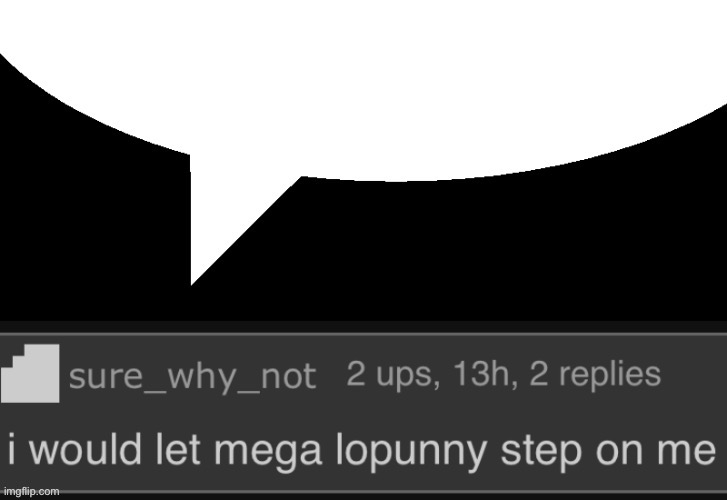Open the sure_why_not user profile link
The height and width of the screenshot is (500, 727).
click(192, 376)
